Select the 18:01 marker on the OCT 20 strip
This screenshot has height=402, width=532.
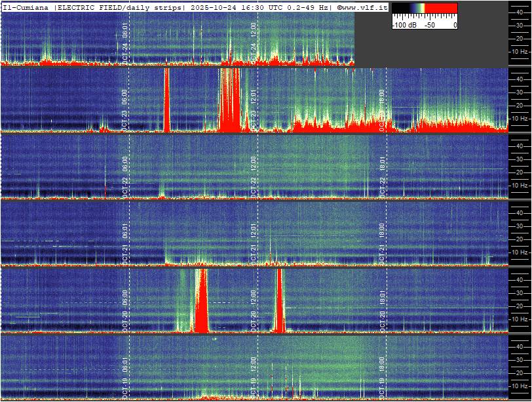coord(383,297)
